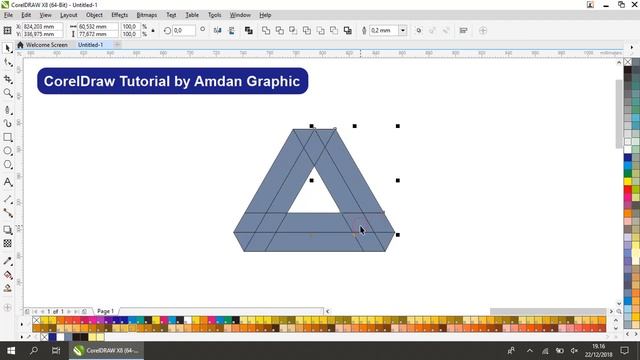Screen dimensions: 640x360
Task: Select the Ellipse tool
Action: pyautogui.click(x=7, y=151)
